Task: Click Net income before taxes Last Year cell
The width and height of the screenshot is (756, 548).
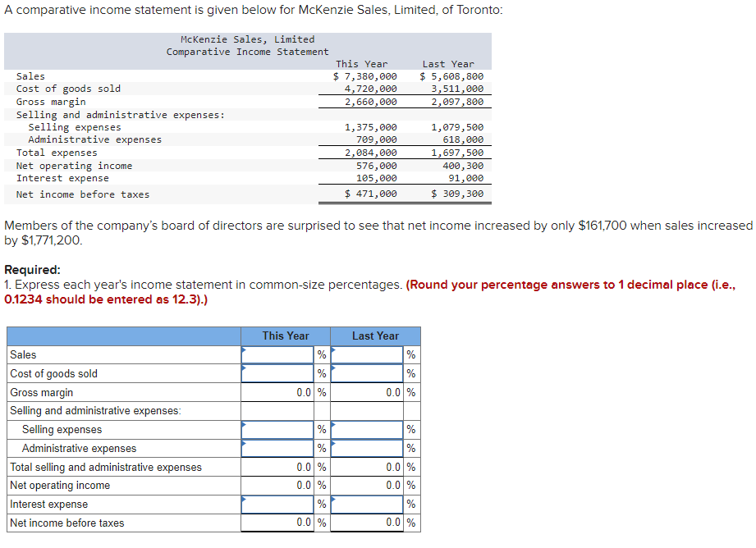Action: (367, 523)
